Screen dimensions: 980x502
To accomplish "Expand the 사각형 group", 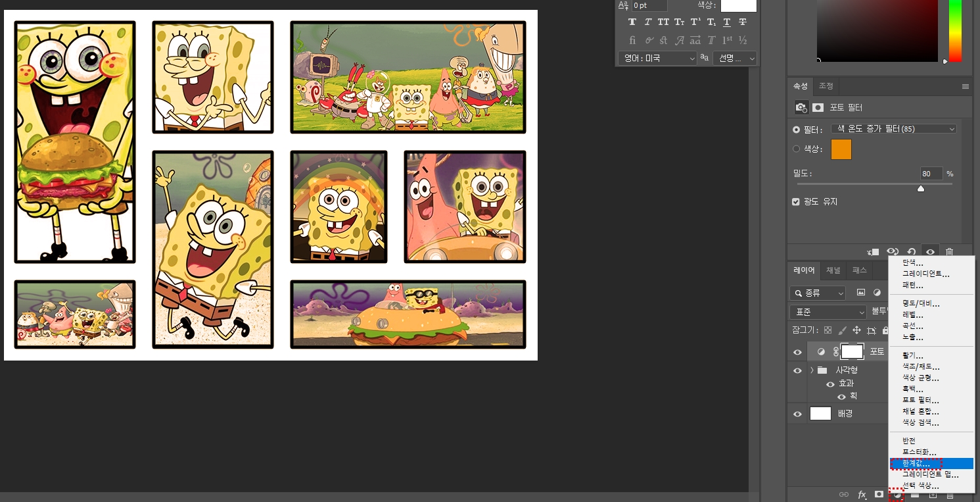I will click(x=812, y=370).
